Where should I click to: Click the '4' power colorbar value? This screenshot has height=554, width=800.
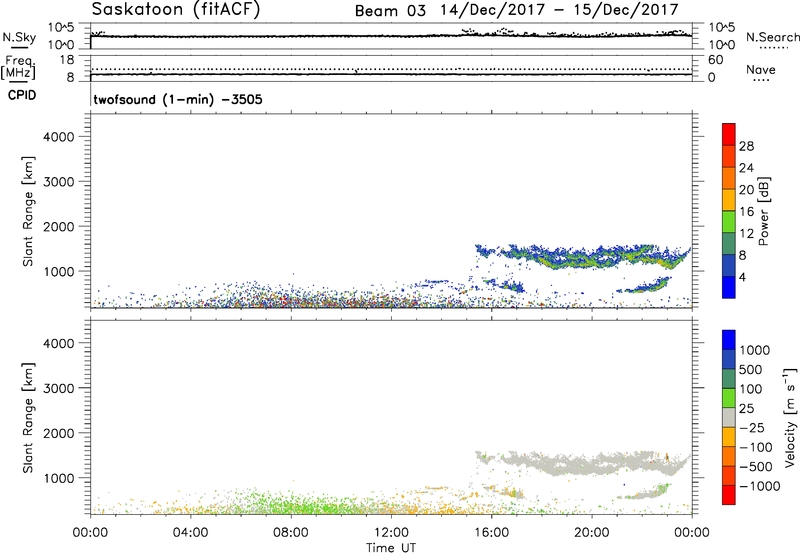pos(743,278)
